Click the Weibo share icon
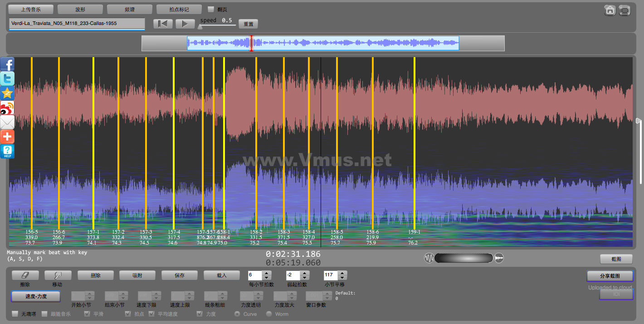 [x=7, y=108]
